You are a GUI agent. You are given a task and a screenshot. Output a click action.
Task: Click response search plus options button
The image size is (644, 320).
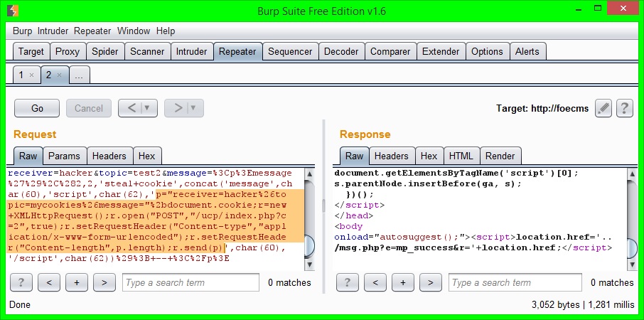403,282
